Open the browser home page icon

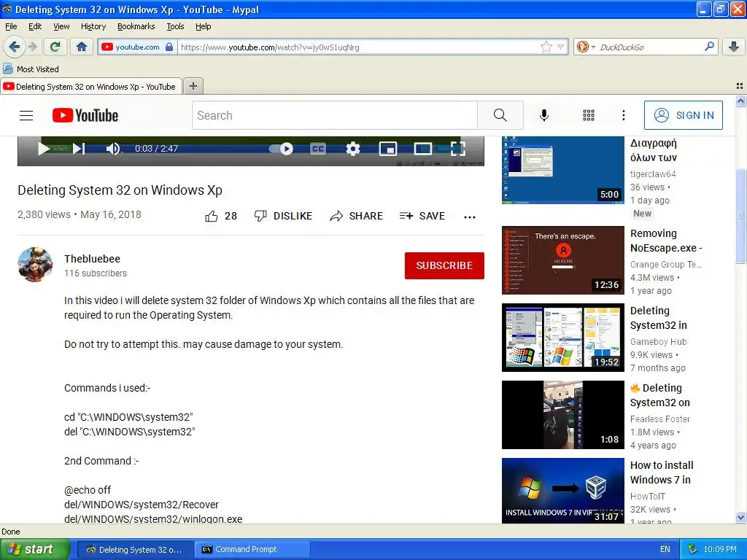coord(82,47)
